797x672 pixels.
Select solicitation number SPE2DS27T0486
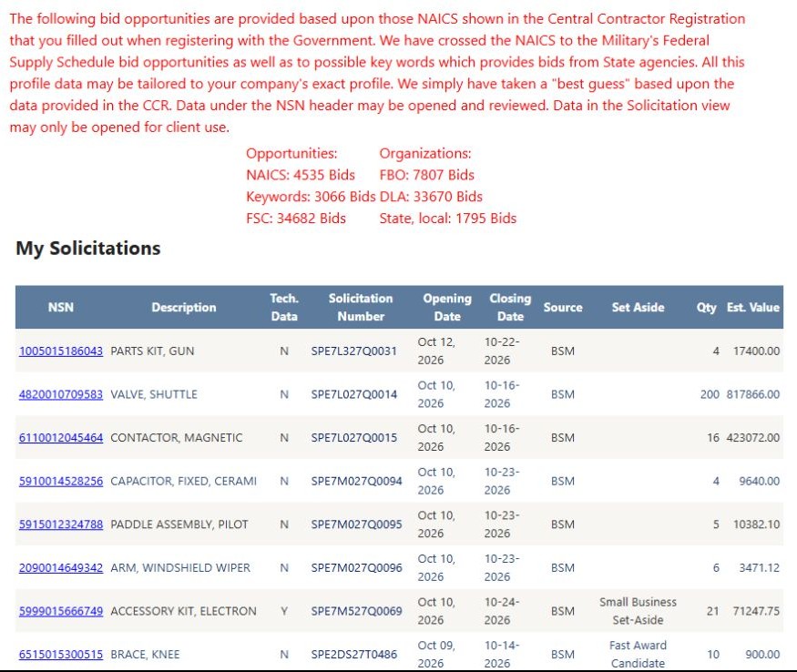click(353, 654)
